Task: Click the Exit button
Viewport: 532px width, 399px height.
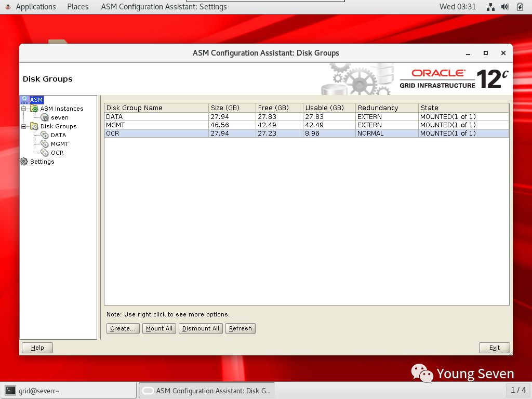Action: click(x=495, y=348)
